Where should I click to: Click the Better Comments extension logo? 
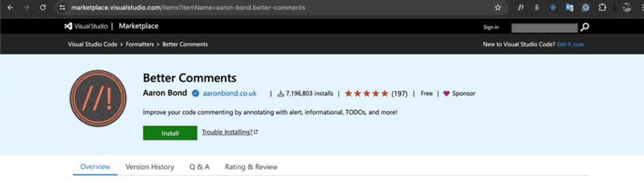98,99
